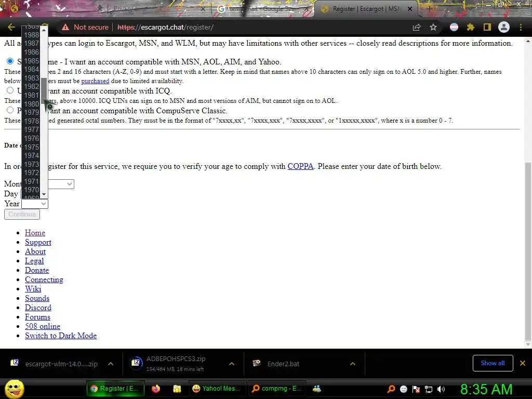Open the Support link
This screenshot has width=532, height=399.
(38, 242)
